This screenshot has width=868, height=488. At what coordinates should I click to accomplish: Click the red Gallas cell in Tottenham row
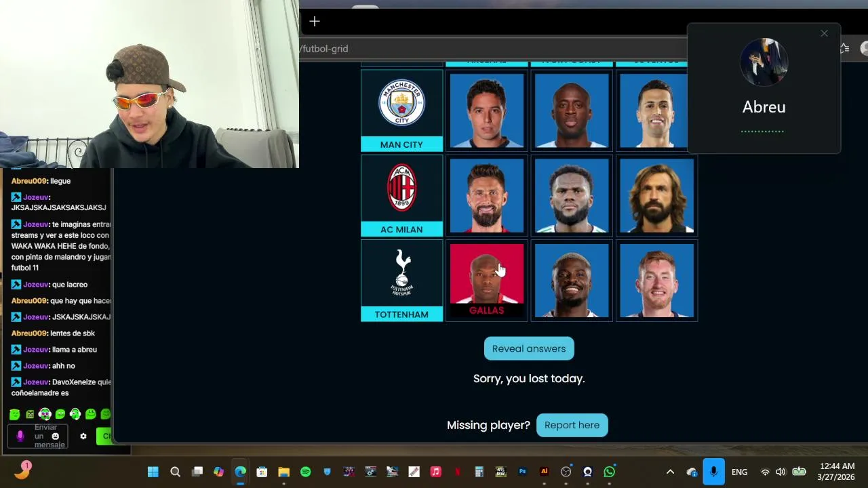pyautogui.click(x=487, y=280)
